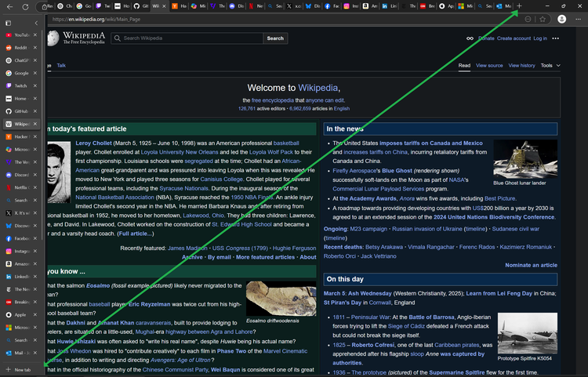Click the Create account link

point(514,38)
